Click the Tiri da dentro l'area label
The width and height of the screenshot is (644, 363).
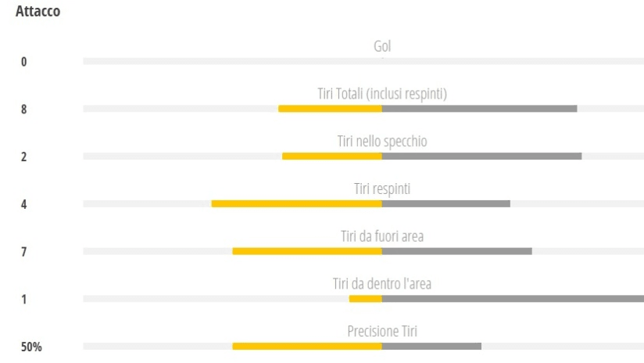[x=382, y=284]
